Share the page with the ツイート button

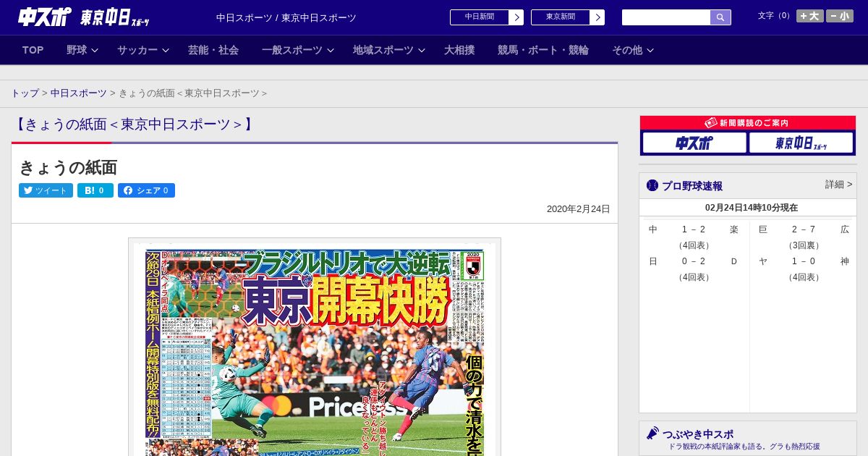click(x=46, y=190)
